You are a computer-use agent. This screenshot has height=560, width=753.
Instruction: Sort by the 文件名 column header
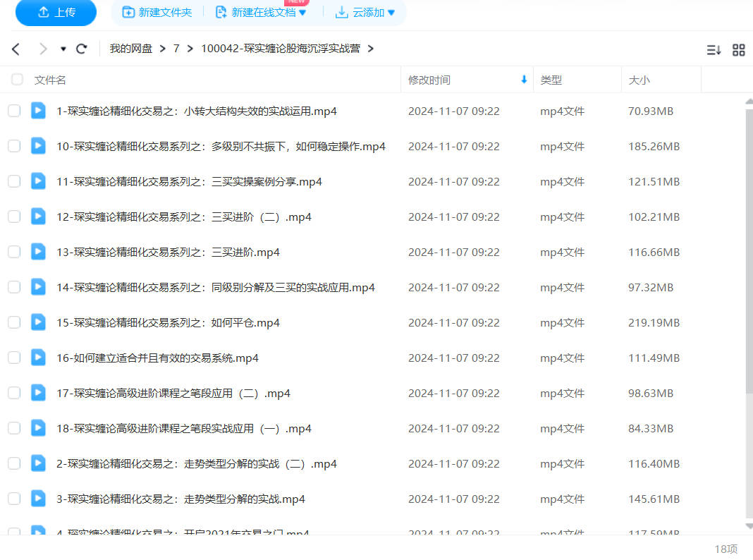(50, 80)
